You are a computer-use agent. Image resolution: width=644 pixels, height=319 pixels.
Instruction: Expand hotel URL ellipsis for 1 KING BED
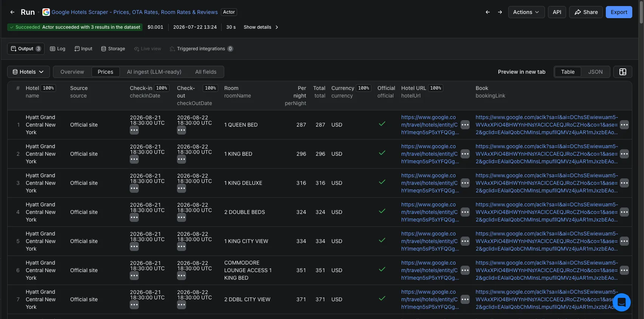[x=465, y=154]
